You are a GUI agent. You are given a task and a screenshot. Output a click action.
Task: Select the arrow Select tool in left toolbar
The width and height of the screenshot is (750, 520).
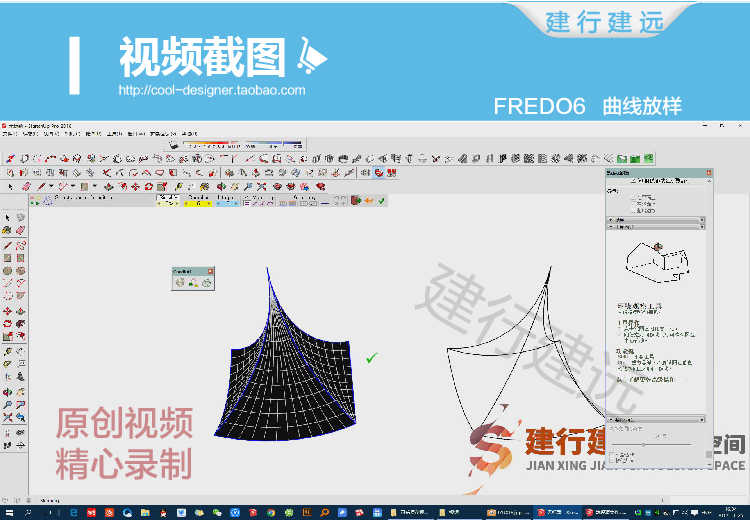(7, 218)
